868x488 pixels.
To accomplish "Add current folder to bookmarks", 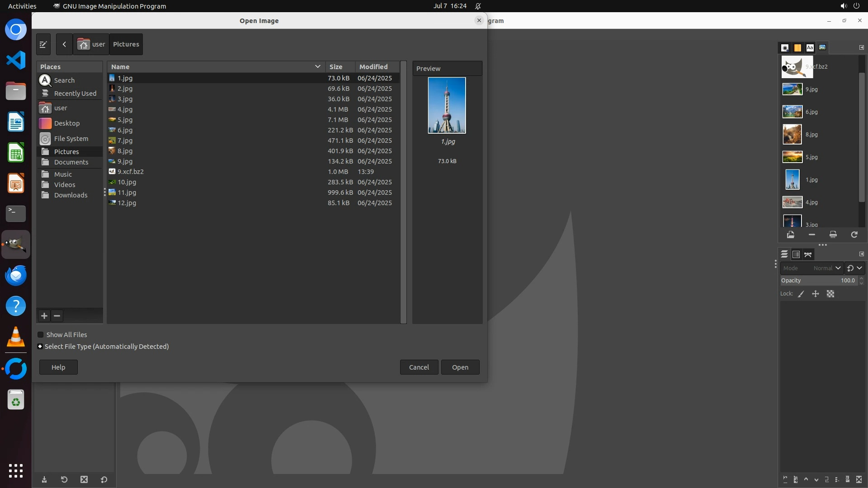I will (44, 316).
